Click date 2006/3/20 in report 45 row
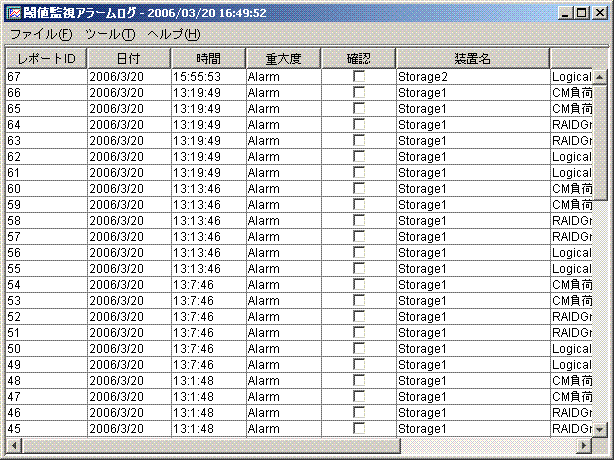Viewport: 614px width, 460px height. (129, 429)
